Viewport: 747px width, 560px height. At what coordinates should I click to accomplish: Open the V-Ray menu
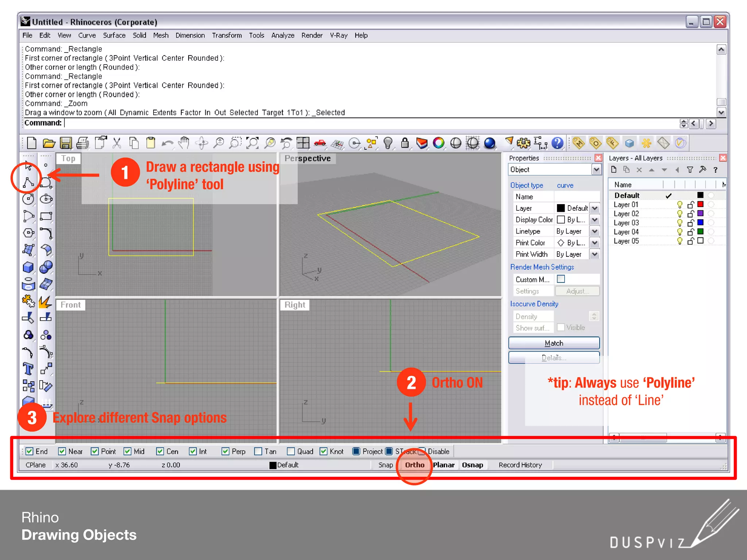coord(338,35)
